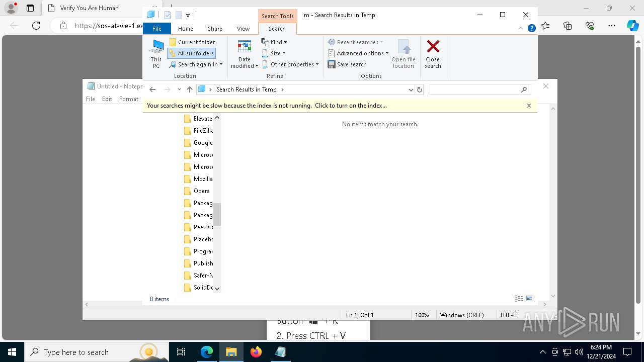
Task: Open Date modified filter
Action: pyautogui.click(x=245, y=54)
